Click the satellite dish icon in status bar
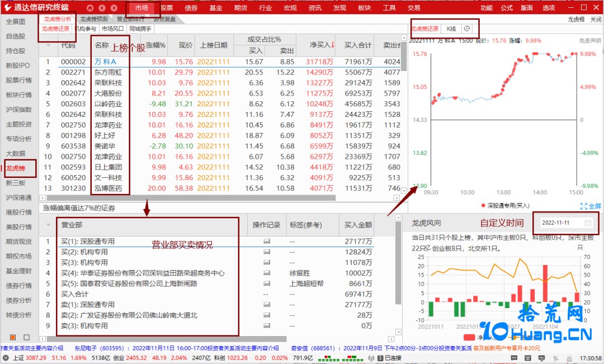The image size is (604, 364). coord(555,358)
